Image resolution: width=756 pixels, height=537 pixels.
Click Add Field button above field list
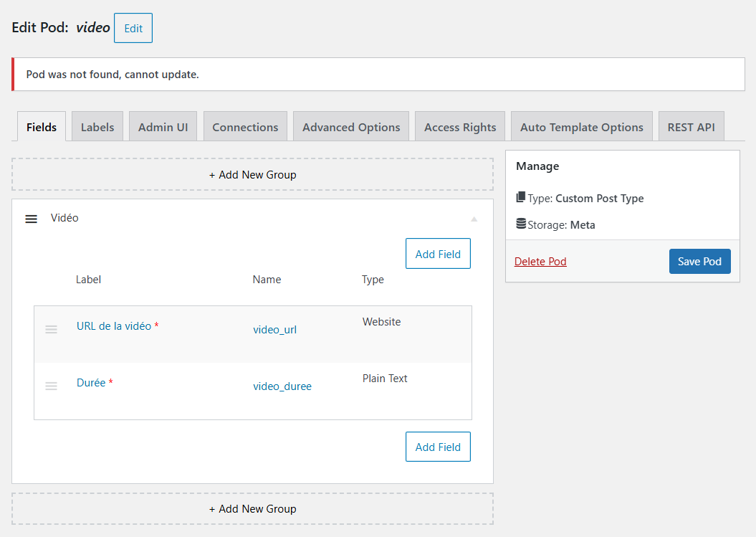438,254
